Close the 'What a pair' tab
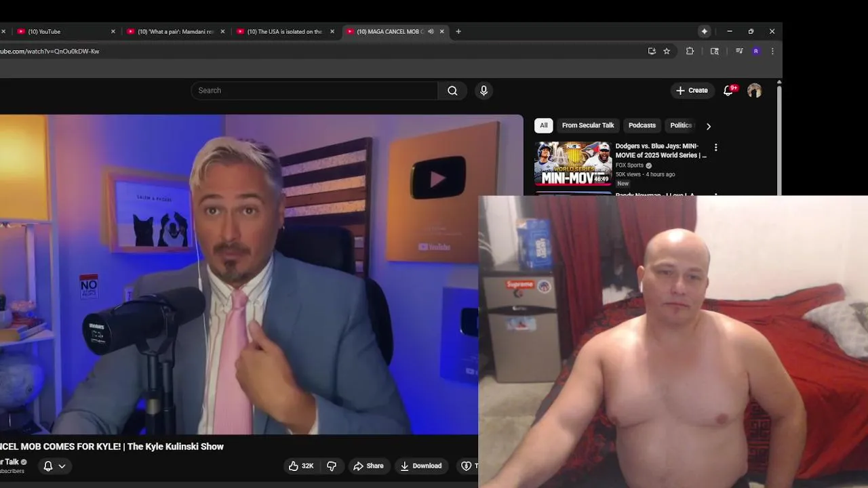This screenshot has height=488, width=868. click(222, 31)
